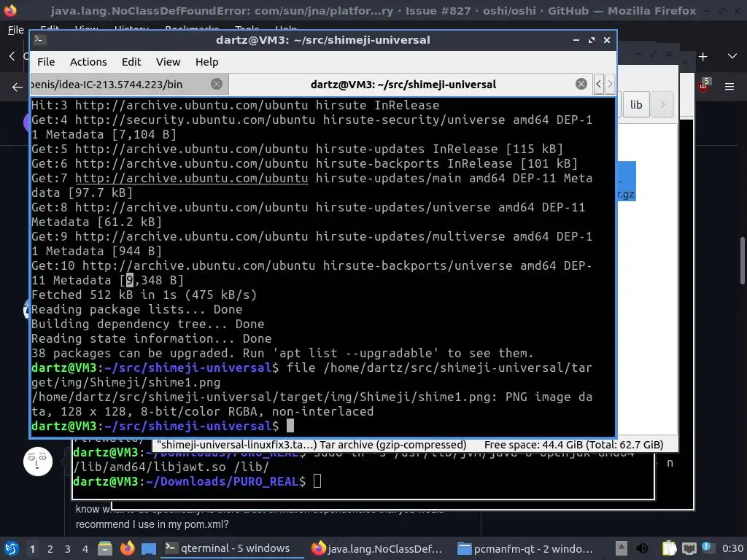Open the volume control tray icon

(x=642, y=548)
